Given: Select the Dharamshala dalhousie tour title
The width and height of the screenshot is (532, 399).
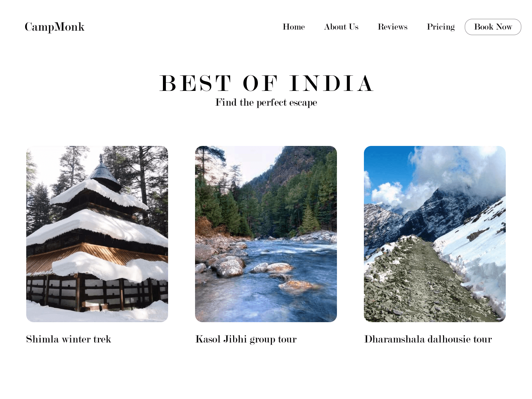Looking at the screenshot, I should click(428, 339).
